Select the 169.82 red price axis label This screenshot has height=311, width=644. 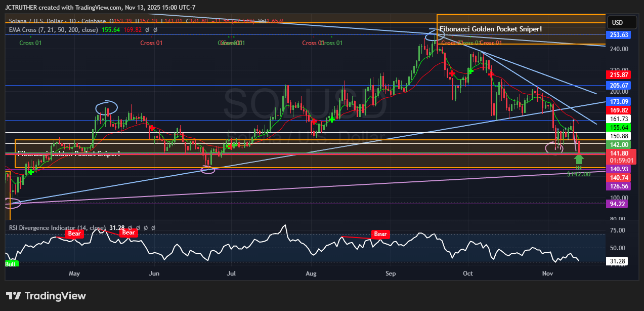(619, 110)
